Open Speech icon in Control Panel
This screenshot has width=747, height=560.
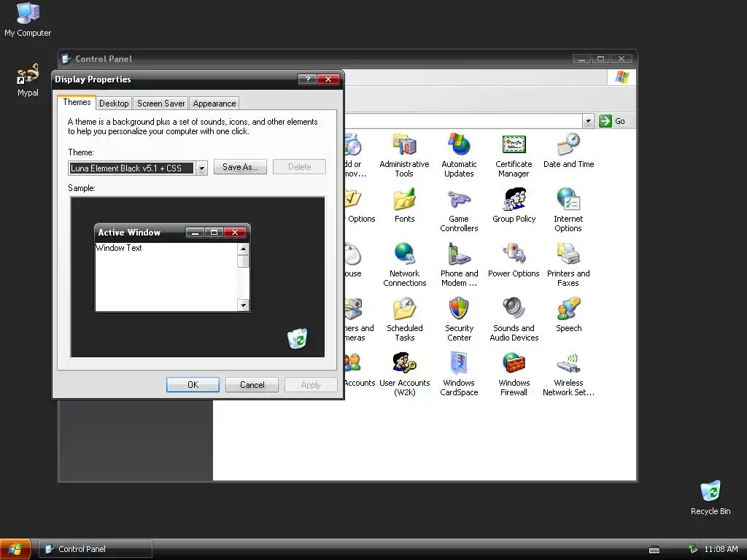[x=568, y=315]
